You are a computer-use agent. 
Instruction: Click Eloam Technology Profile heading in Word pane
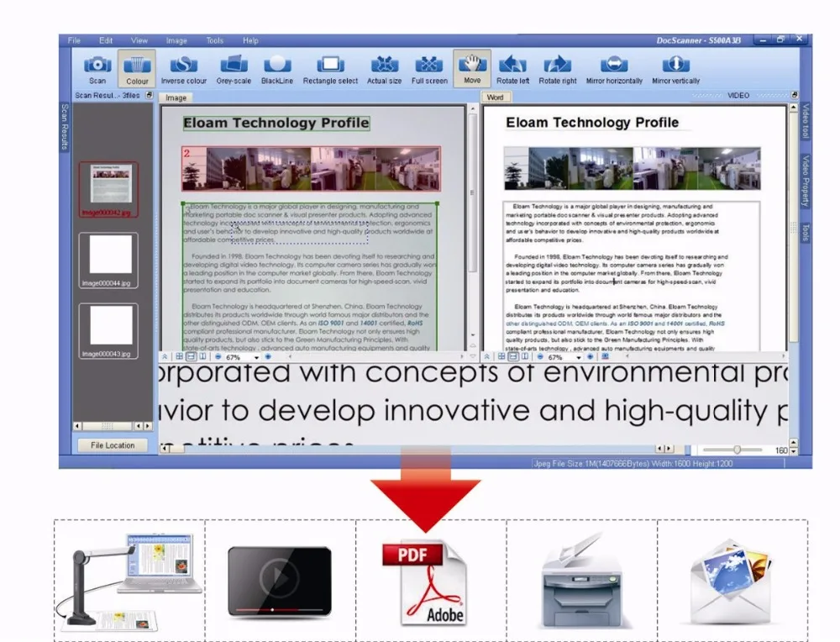(592, 123)
